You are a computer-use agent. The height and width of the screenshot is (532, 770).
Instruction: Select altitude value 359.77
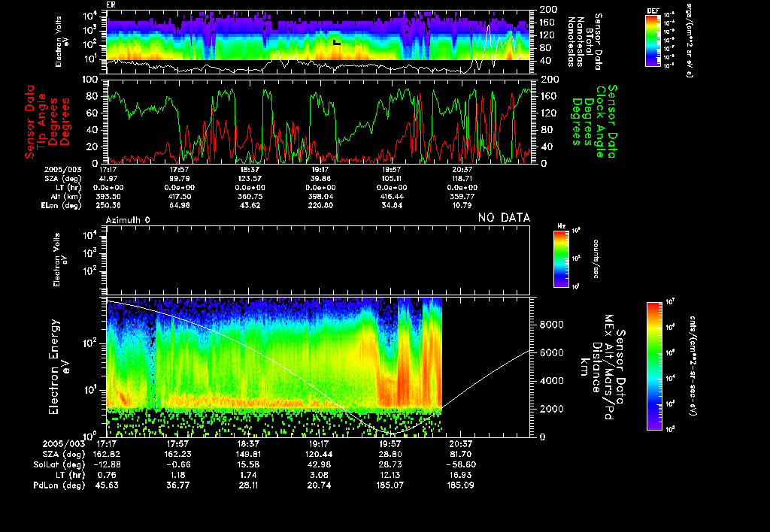click(x=462, y=196)
